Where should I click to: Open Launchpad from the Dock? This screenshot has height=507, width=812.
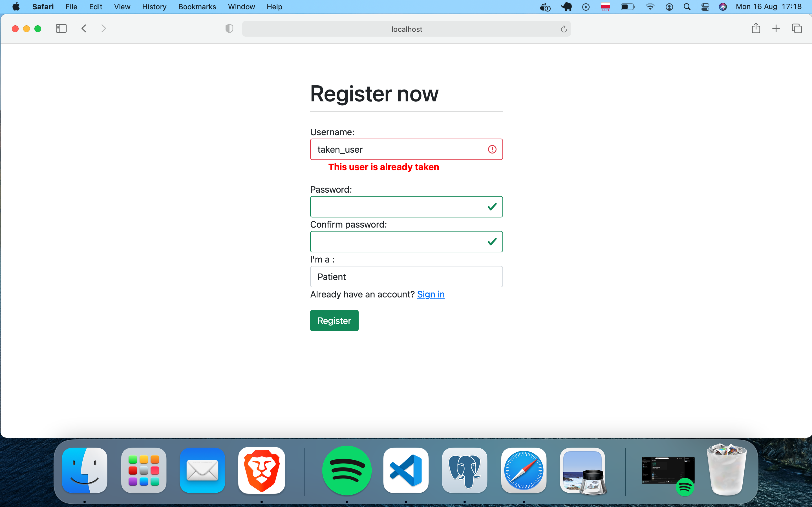coord(144,471)
